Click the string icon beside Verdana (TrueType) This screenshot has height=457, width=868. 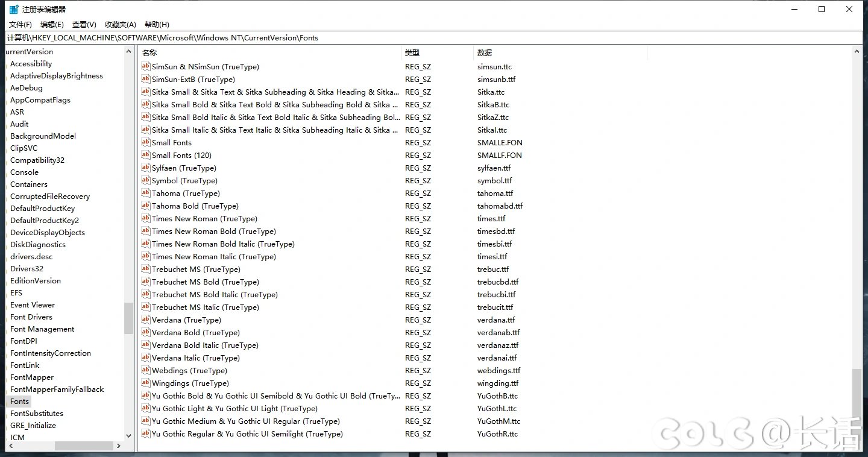[x=145, y=320]
